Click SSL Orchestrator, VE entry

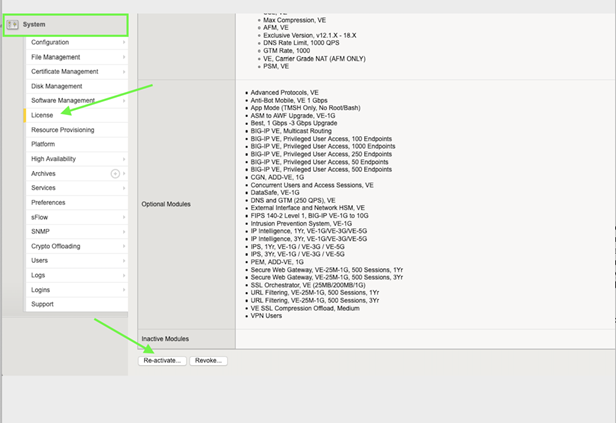point(308,285)
